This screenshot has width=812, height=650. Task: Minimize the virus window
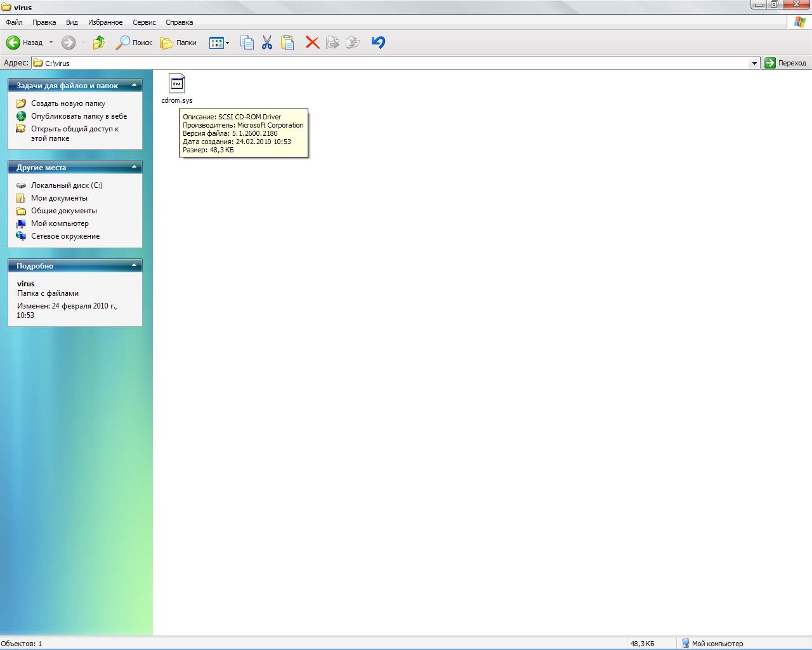pyautogui.click(x=759, y=4)
